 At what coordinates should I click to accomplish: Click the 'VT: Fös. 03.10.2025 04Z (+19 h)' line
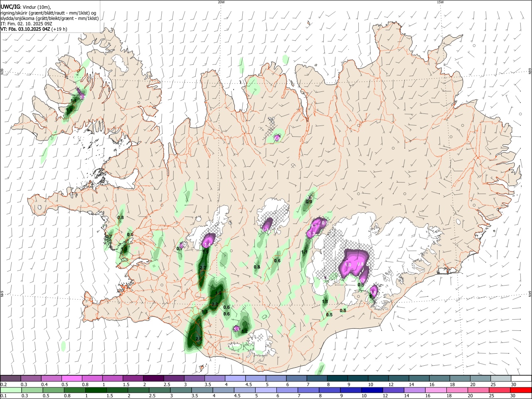[x=34, y=29]
